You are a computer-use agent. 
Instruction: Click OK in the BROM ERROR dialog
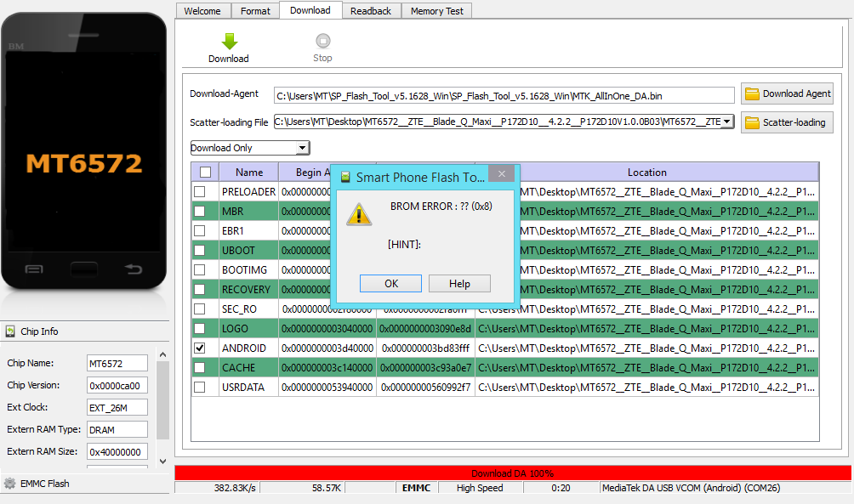click(x=390, y=284)
